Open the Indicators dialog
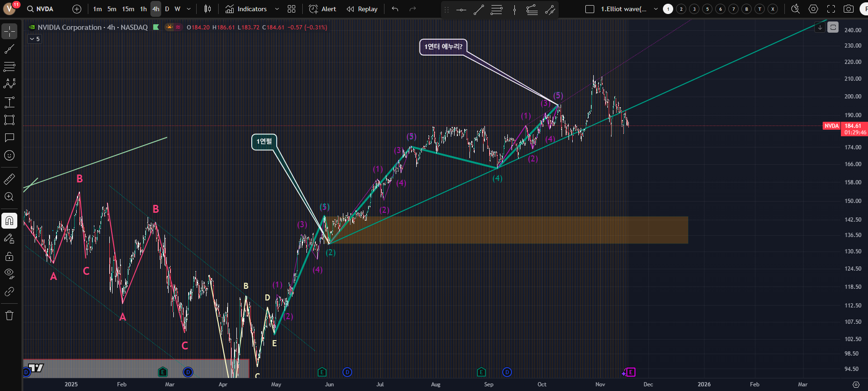Screen dimensions: 868x391 pyautogui.click(x=246, y=9)
